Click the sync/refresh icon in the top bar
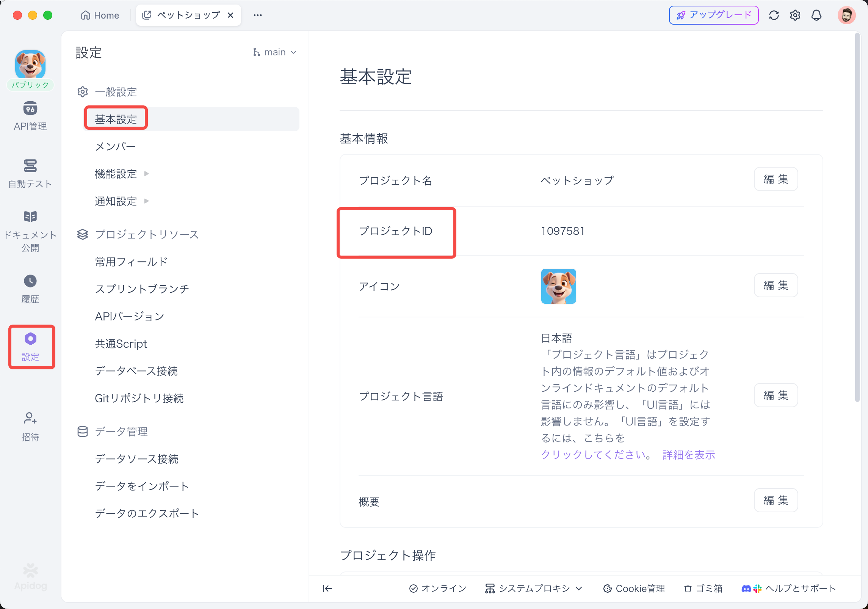 [774, 15]
